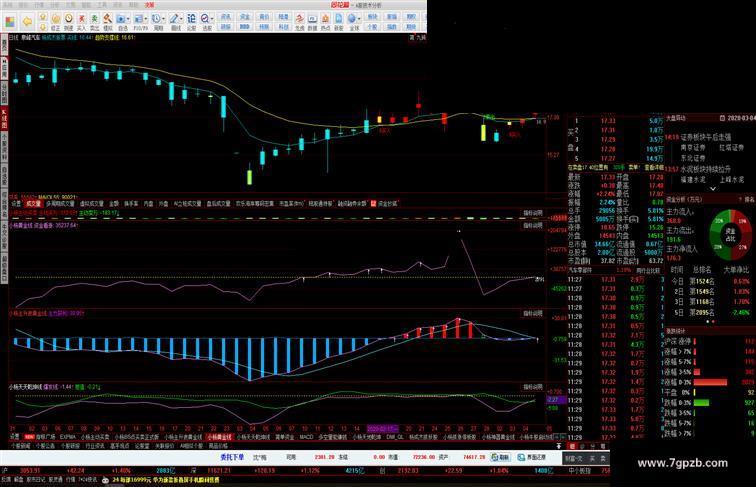
Task: Select the EXPMA indicator tab
Action: point(68,437)
